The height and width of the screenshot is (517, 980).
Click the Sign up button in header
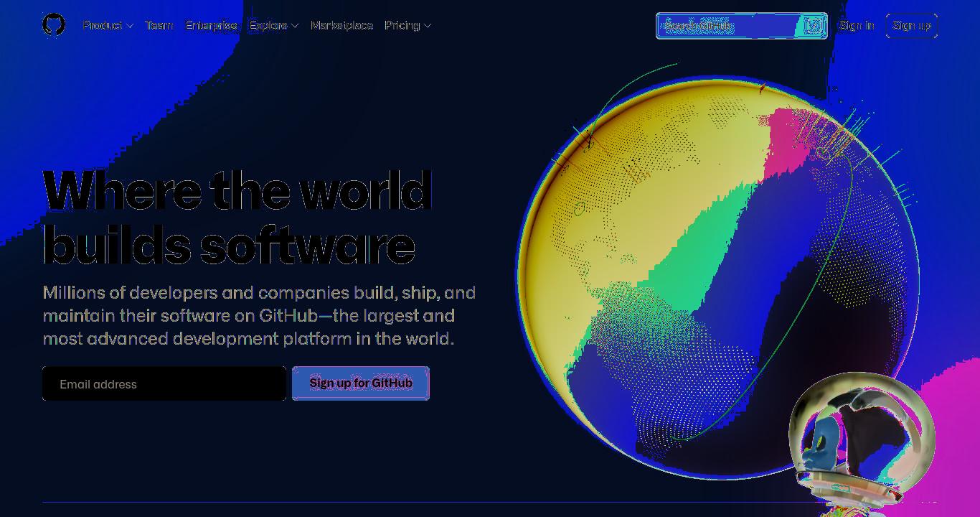point(912,26)
